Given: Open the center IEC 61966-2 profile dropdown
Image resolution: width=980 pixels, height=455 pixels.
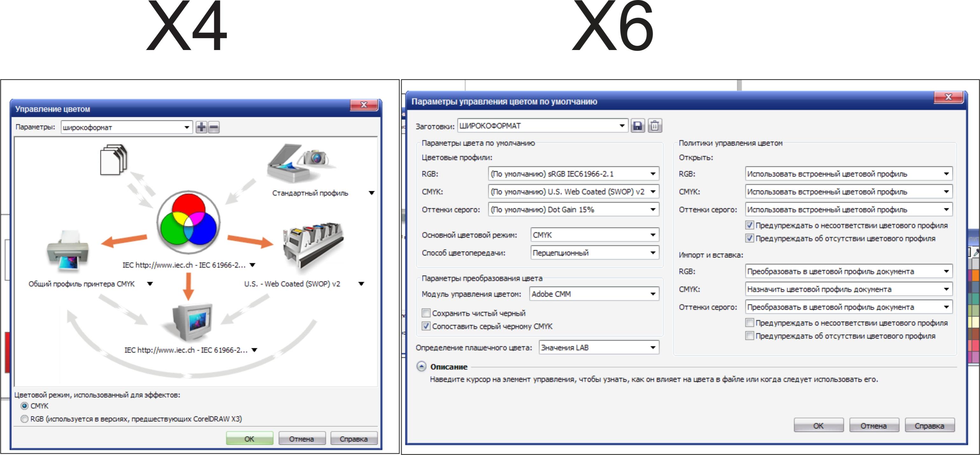Looking at the screenshot, I should click(253, 265).
